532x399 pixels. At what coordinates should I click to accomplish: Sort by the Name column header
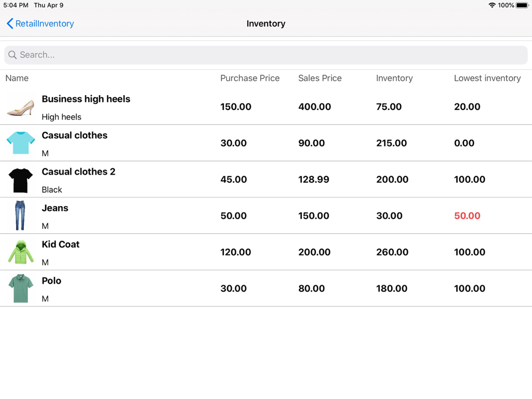pyautogui.click(x=17, y=78)
